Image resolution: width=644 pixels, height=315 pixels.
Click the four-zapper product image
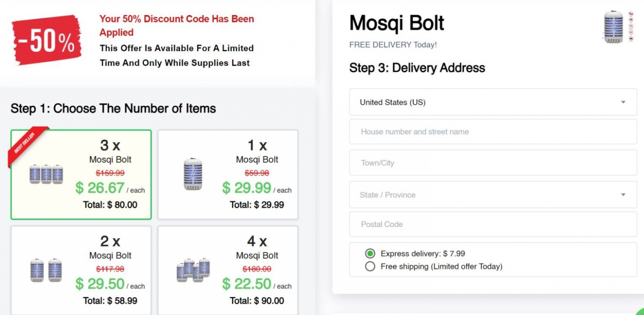click(193, 270)
